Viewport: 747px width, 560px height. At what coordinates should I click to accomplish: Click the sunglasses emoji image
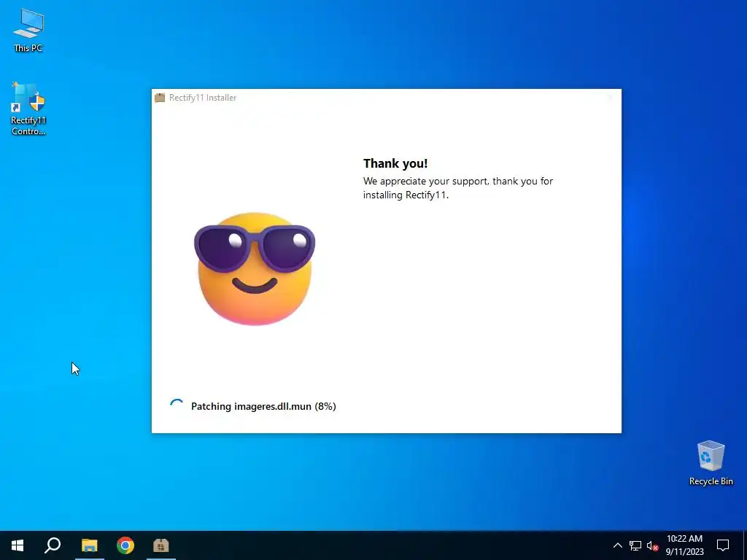[255, 269]
